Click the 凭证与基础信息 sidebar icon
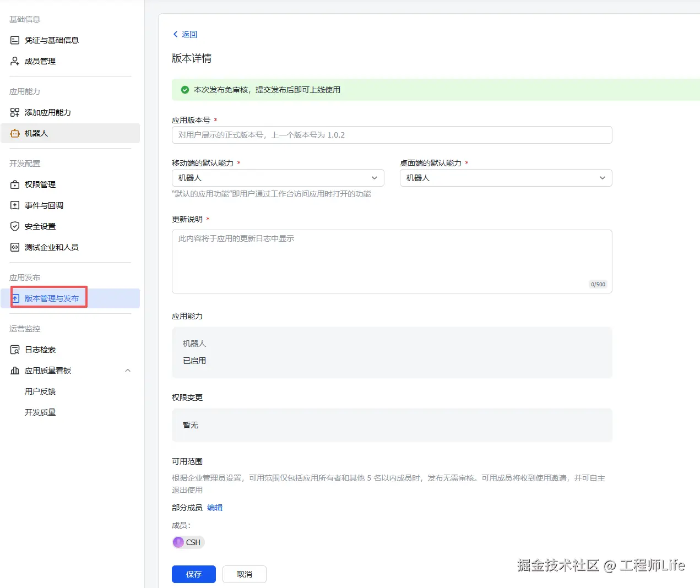 click(15, 40)
